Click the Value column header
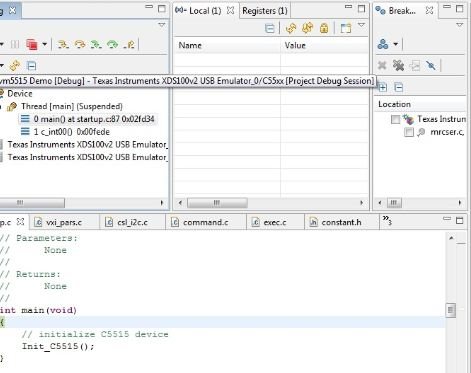 324,45
